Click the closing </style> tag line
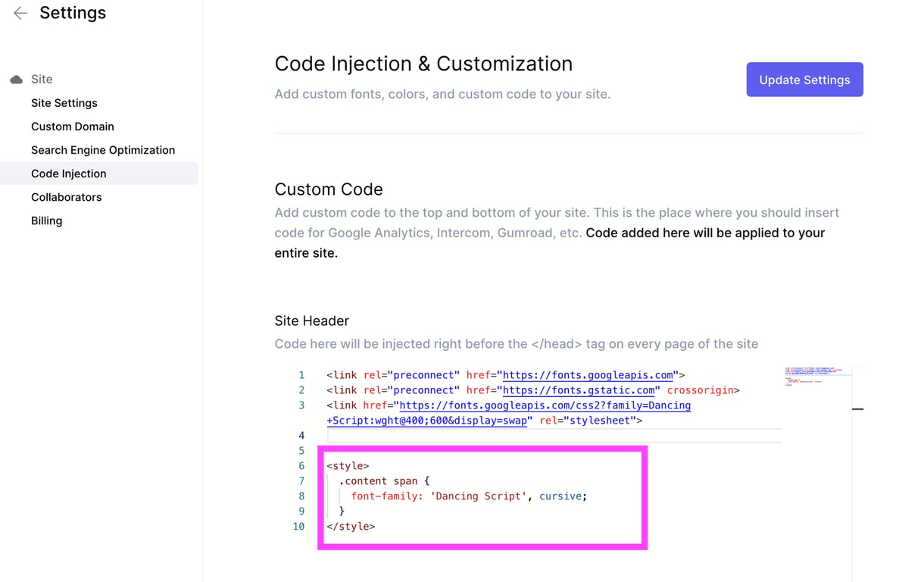Image resolution: width=924 pixels, height=582 pixels. (x=351, y=527)
